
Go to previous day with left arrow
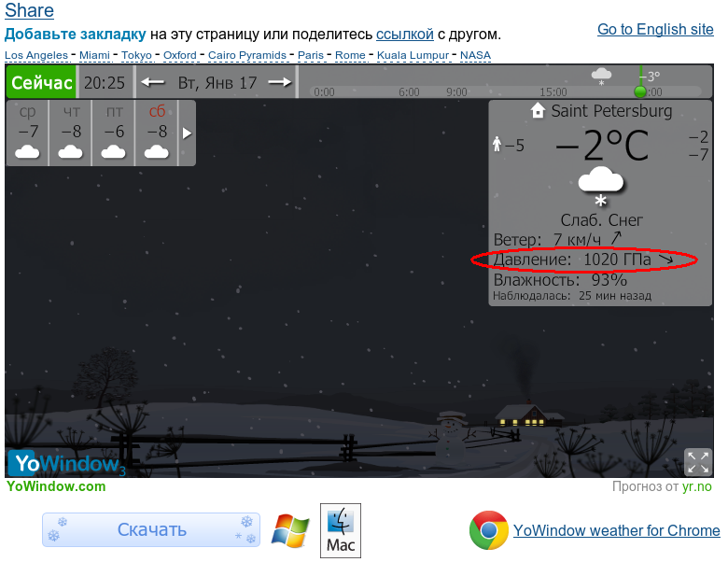click(x=153, y=83)
